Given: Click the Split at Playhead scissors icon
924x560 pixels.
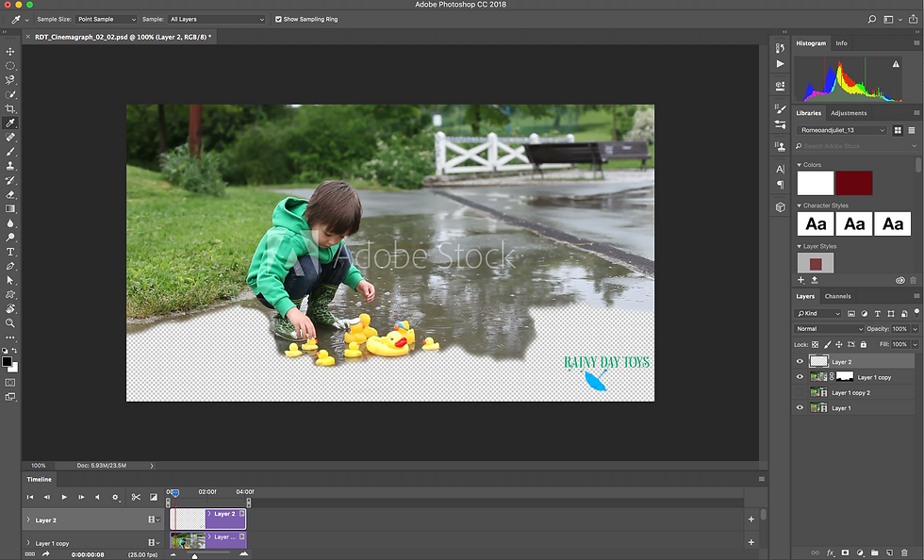Looking at the screenshot, I should click(136, 497).
